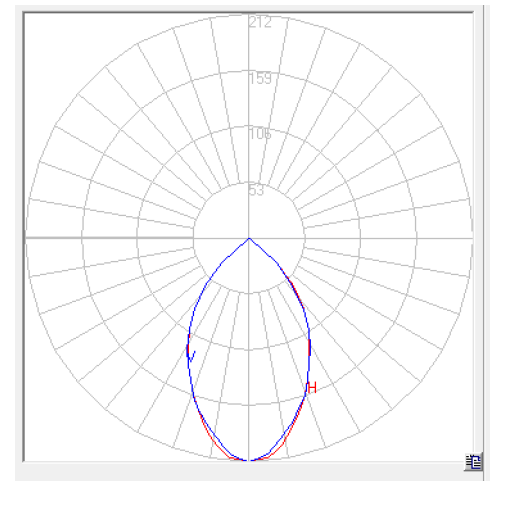Click the bottom tip where curves meet
The height and width of the screenshot is (506, 515).
(249, 460)
